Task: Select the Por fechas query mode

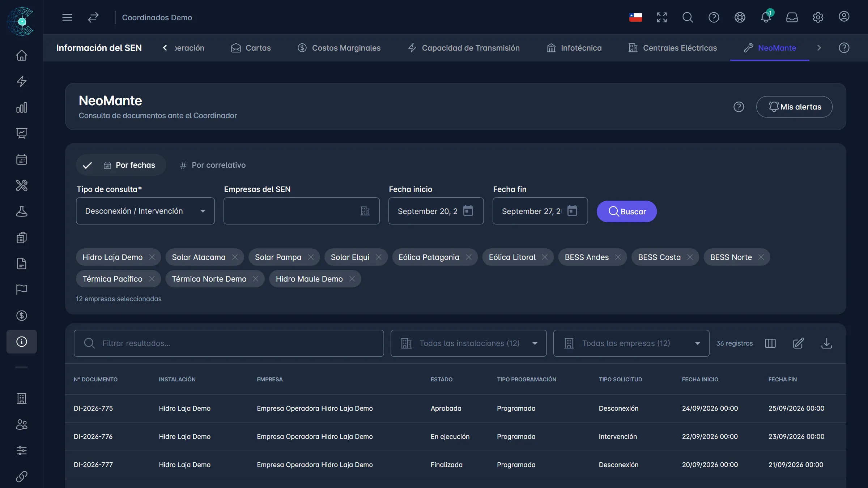Action: 121,165
